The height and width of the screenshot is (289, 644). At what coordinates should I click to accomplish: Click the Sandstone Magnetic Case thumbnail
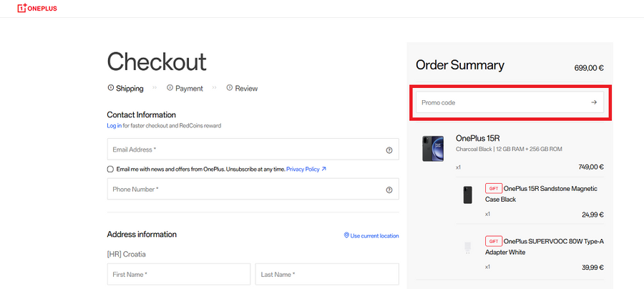point(468,195)
